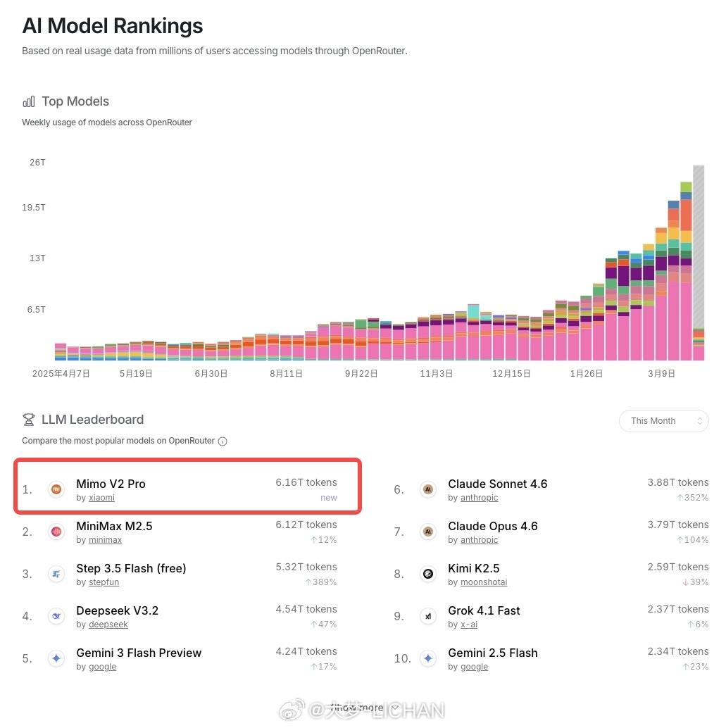Image resolution: width=726 pixels, height=728 pixels.
Task: Click the info icon after the leaderboard description
Action: point(223,441)
